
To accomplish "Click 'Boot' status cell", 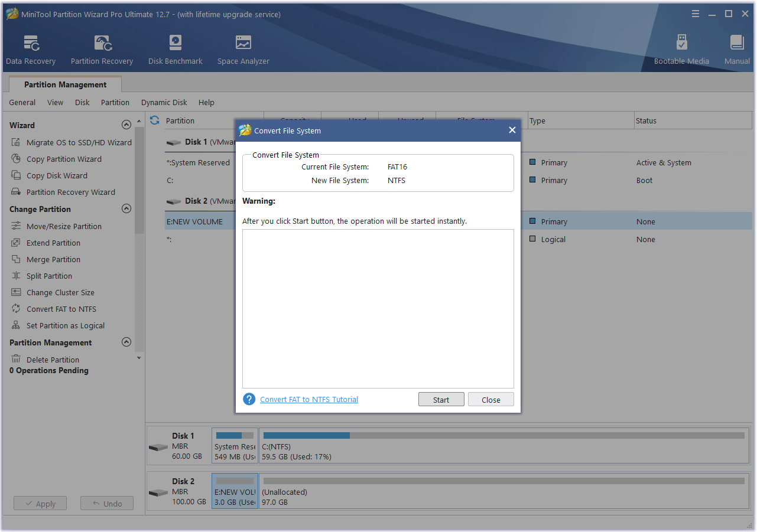I will click(x=644, y=180).
